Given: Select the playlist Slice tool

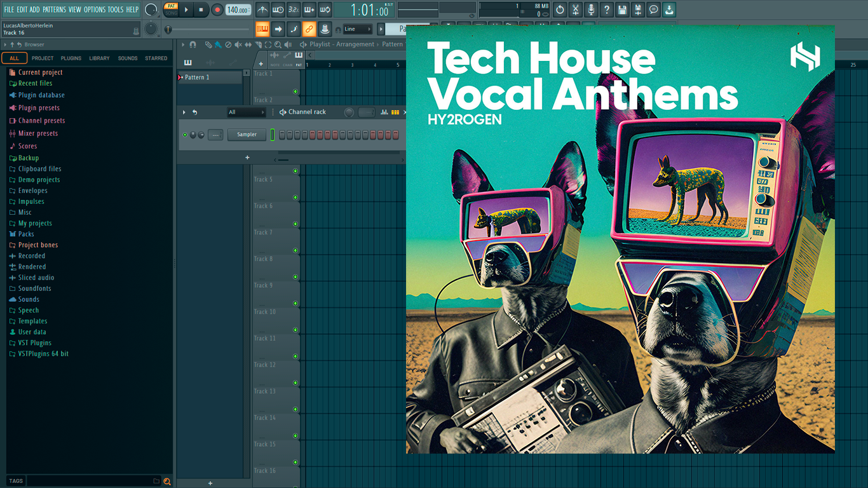Looking at the screenshot, I should coord(259,44).
